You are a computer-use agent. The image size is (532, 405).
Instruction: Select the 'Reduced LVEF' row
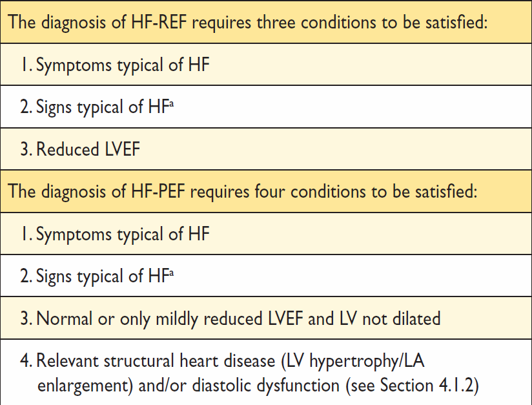266,149
